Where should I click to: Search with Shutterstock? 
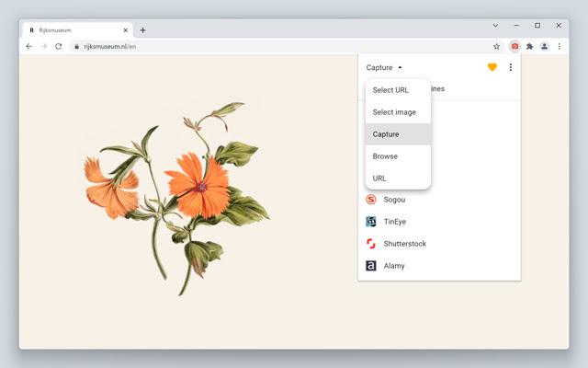point(404,244)
